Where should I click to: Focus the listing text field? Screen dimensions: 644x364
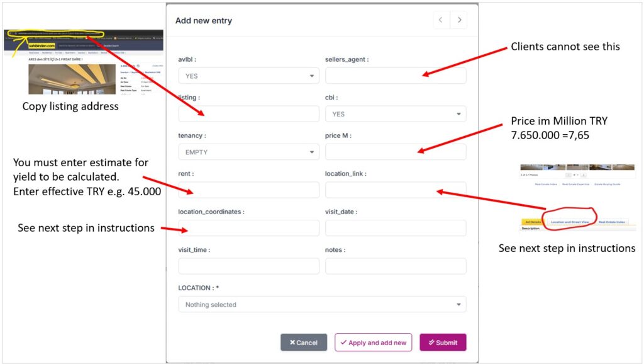point(248,114)
